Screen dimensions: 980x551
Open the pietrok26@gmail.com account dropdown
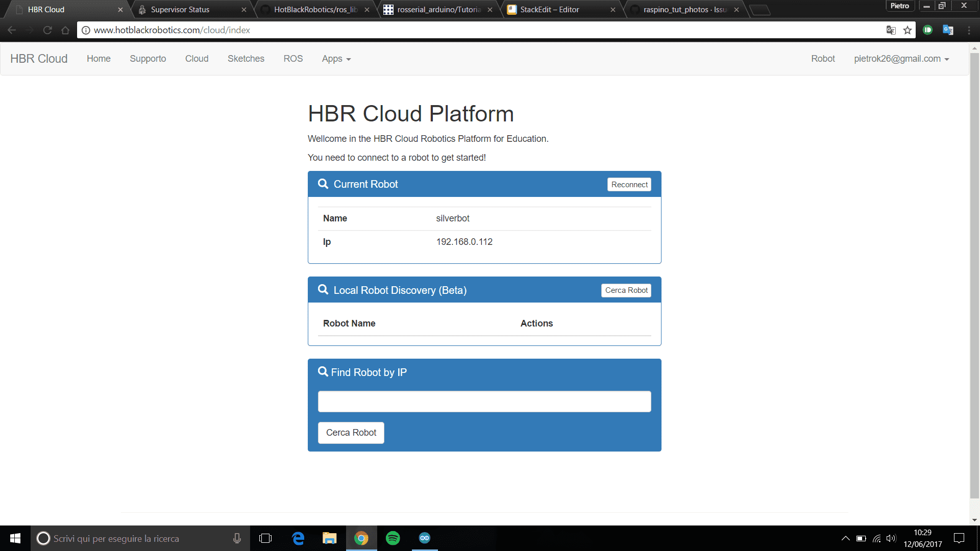pos(901,59)
